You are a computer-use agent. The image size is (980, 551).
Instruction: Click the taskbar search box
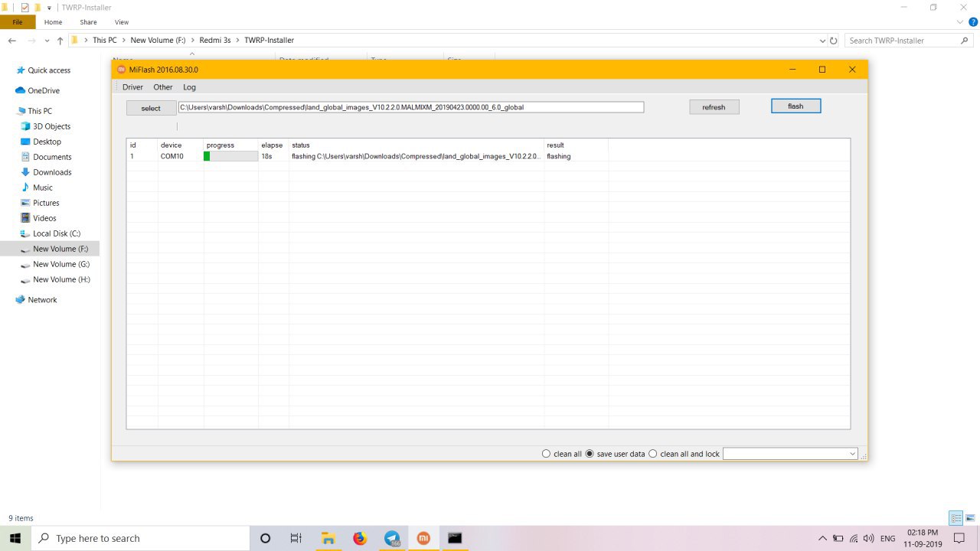point(141,538)
